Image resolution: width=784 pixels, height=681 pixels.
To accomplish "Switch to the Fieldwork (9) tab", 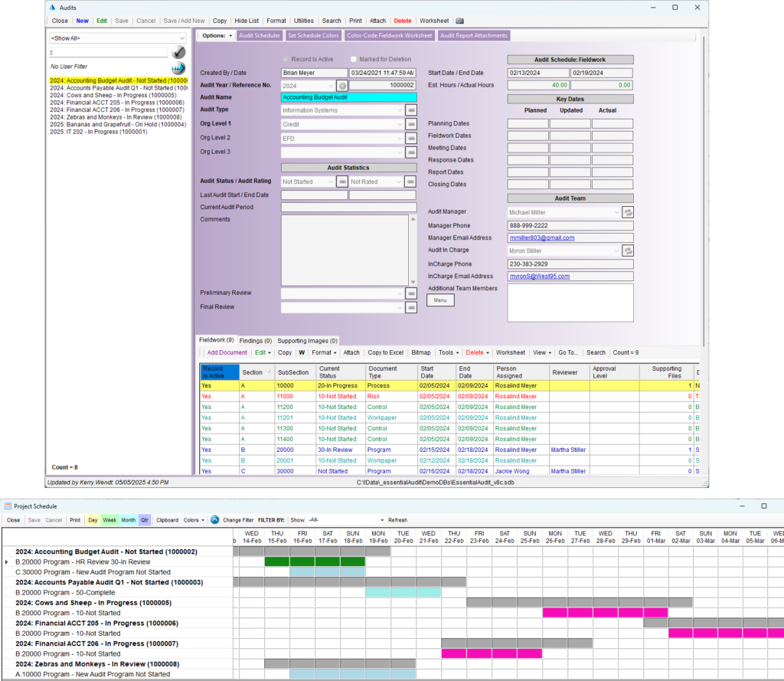I will click(217, 340).
